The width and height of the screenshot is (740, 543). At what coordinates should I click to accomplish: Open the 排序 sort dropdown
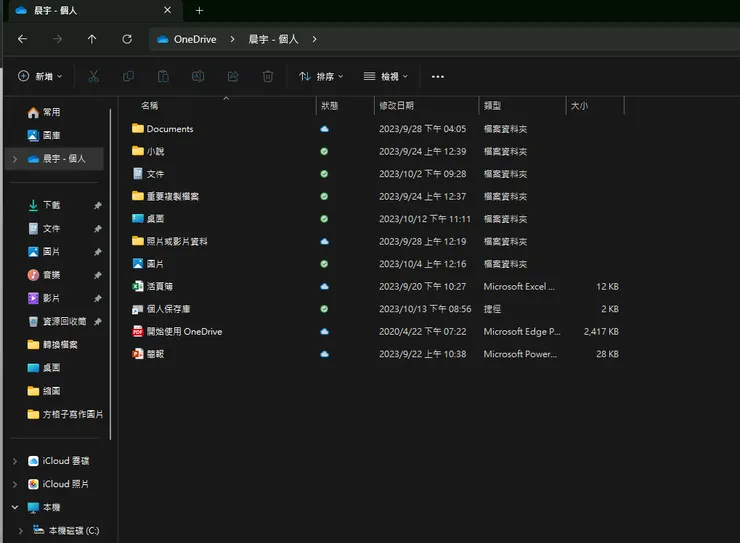pos(321,76)
